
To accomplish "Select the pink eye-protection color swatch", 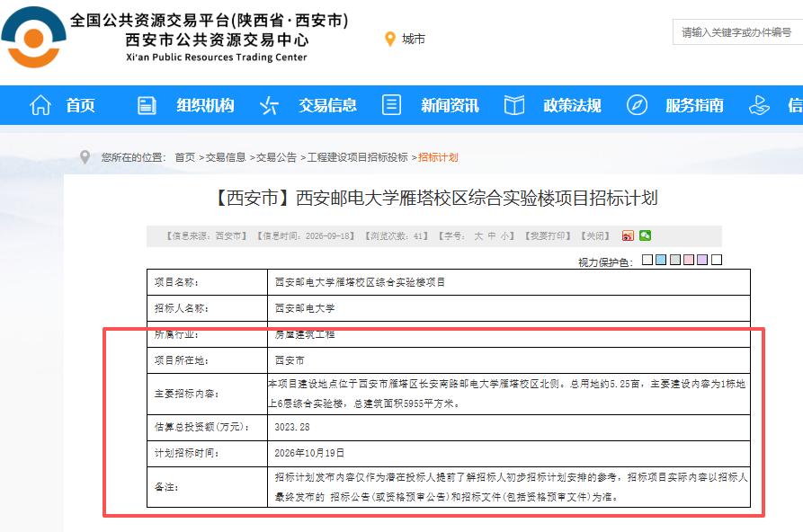I will [689, 260].
